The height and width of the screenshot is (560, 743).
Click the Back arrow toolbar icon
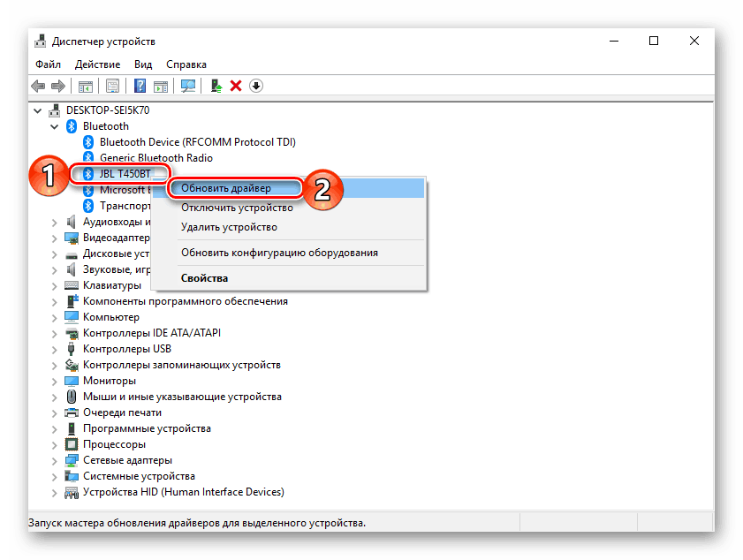pos(38,86)
